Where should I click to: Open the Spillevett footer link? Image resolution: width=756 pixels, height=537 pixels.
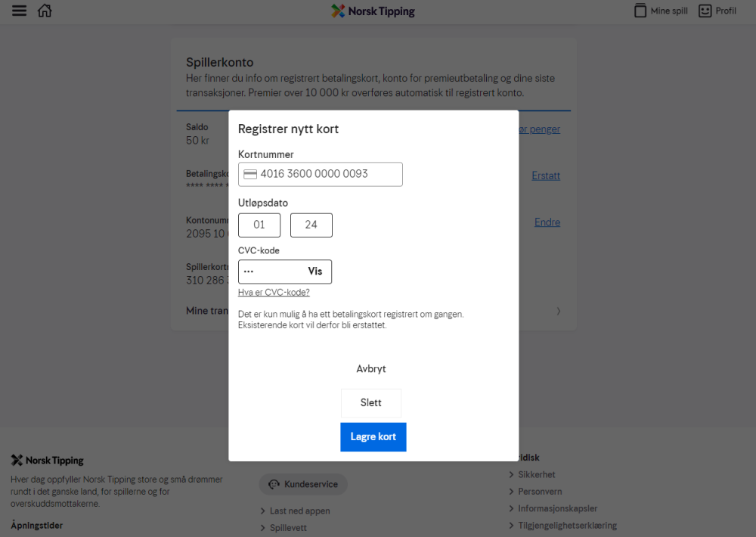(x=288, y=528)
